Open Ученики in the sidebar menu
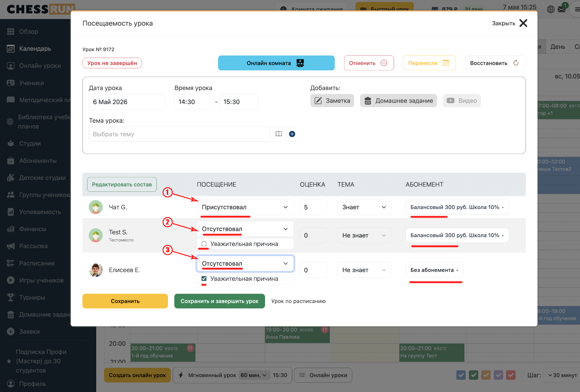The height and width of the screenshot is (392, 580). pyautogui.click(x=31, y=83)
